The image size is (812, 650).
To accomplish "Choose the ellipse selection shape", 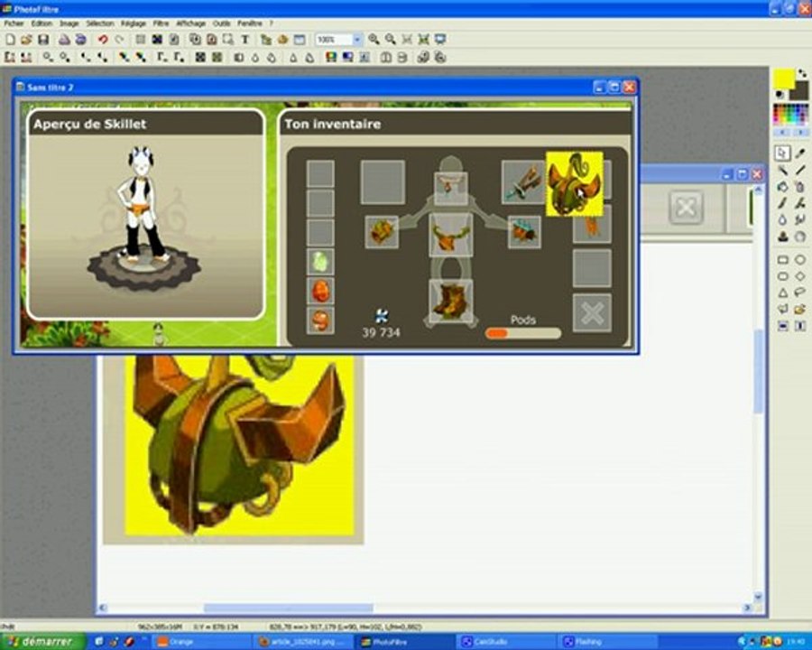I will point(800,259).
